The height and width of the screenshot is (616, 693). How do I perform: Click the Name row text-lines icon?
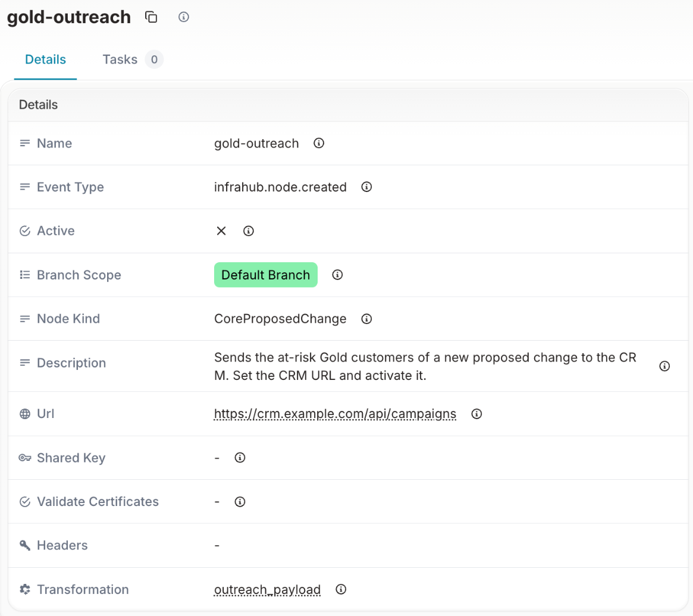(x=25, y=143)
